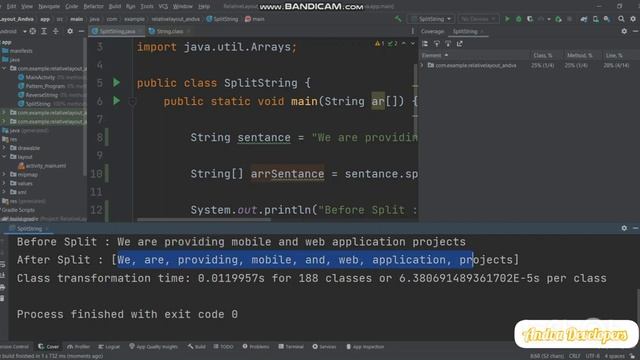Image resolution: width=640 pixels, height=360 pixels.
Task: Expand the mipmap folder in the project tree
Action: (x=4, y=174)
